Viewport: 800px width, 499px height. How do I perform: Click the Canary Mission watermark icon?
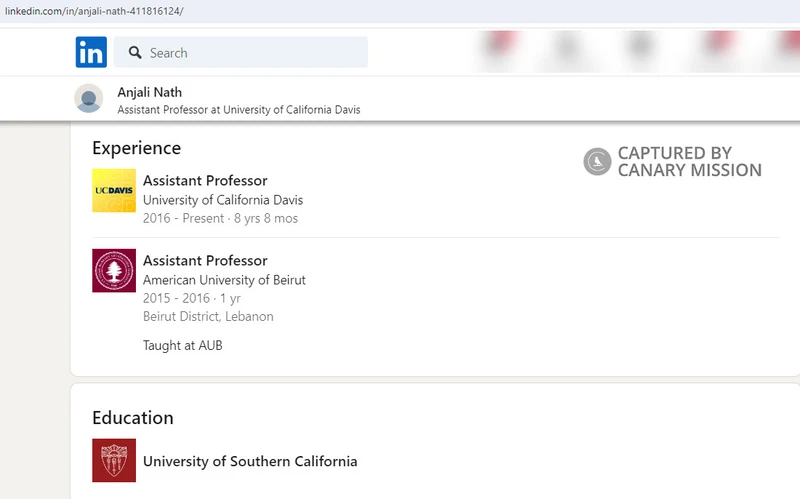pos(597,161)
